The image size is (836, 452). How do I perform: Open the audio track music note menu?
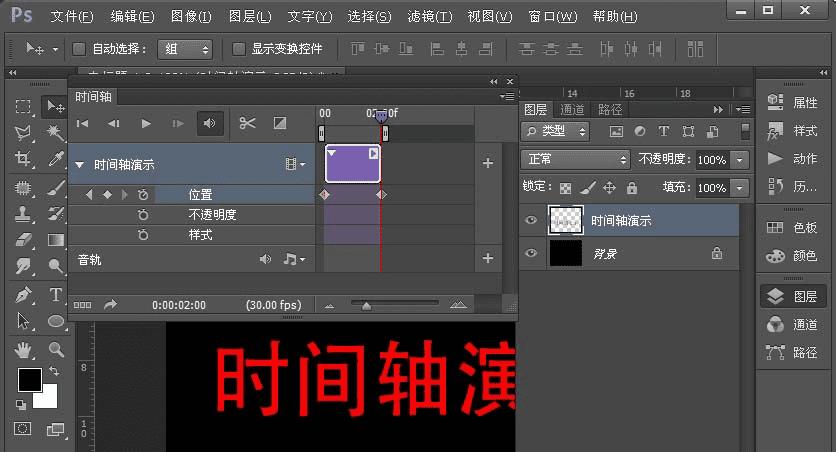294,259
